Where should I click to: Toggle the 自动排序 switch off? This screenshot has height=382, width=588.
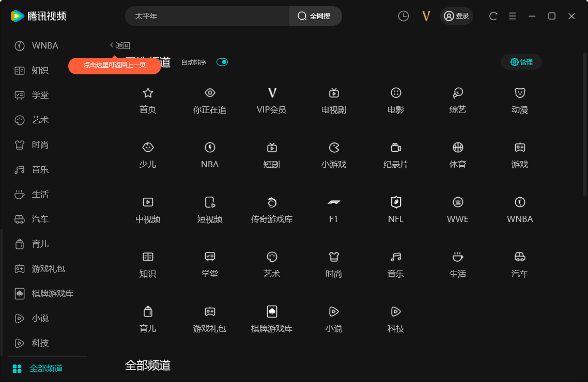tap(222, 61)
